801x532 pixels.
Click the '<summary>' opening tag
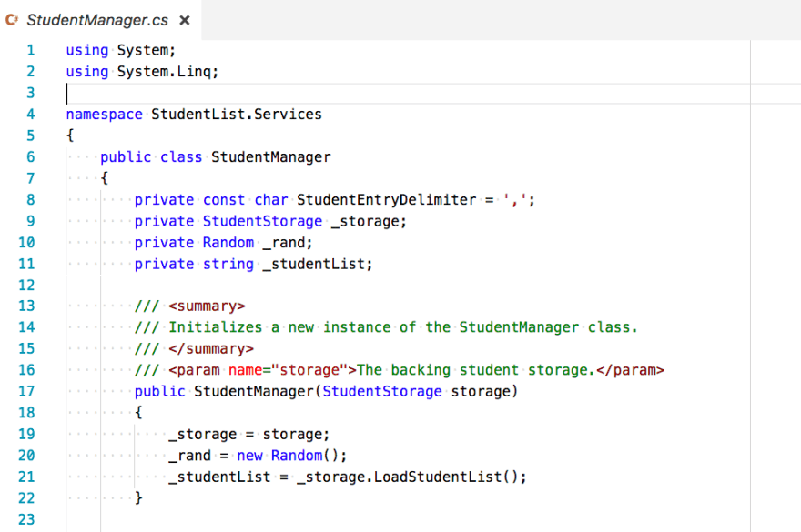207,306
